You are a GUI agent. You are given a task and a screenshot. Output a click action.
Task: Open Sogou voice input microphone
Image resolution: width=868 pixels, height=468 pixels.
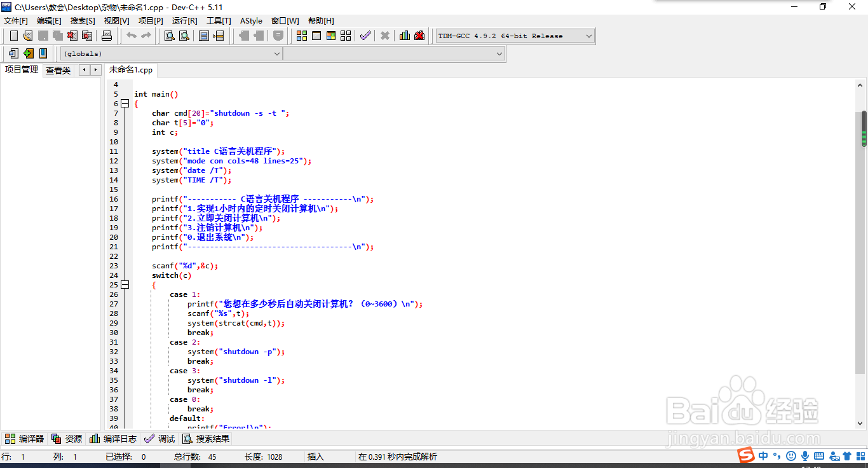[x=805, y=456]
